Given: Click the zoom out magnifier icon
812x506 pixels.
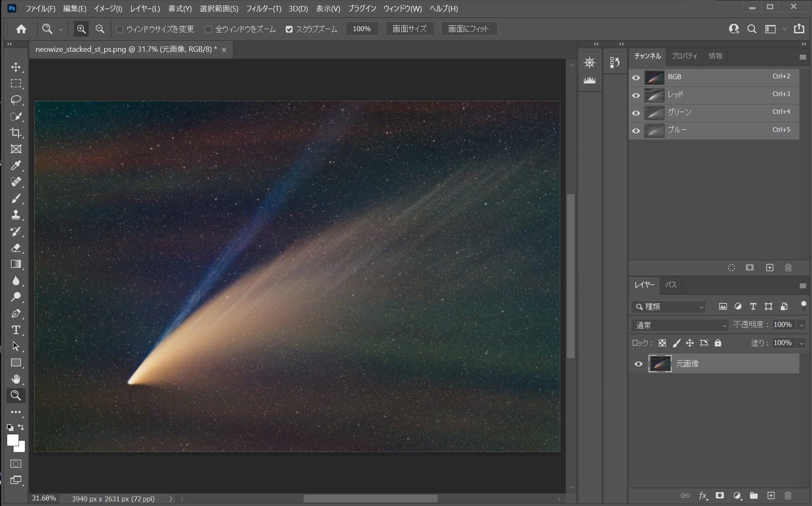Looking at the screenshot, I should click(100, 29).
